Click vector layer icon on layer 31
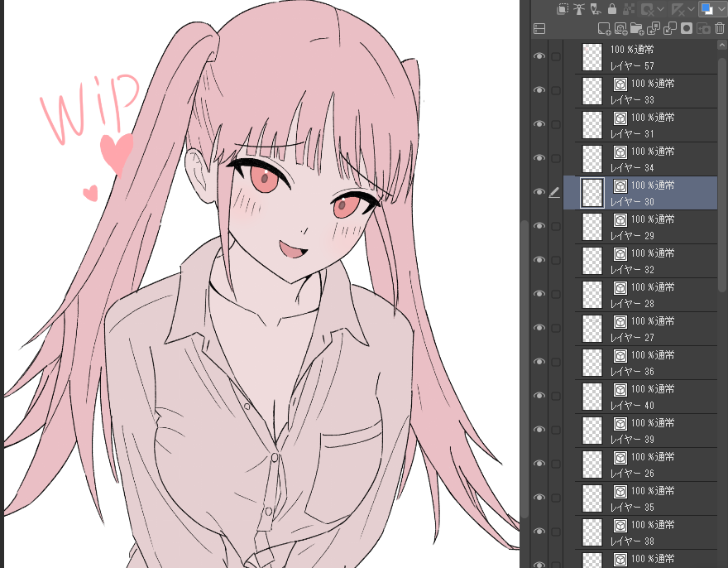Viewport: 728px width, 568px height. (620, 118)
